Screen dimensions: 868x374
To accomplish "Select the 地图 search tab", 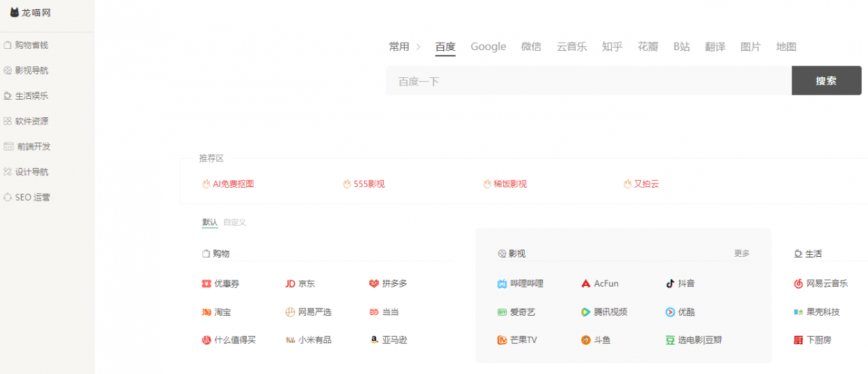I will [x=786, y=47].
